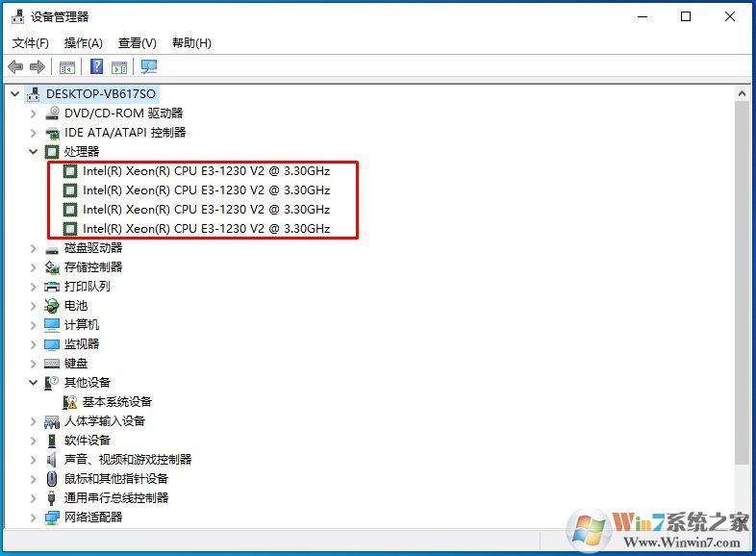Expand the 电池 node
The width and height of the screenshot is (756, 556).
coord(34,306)
